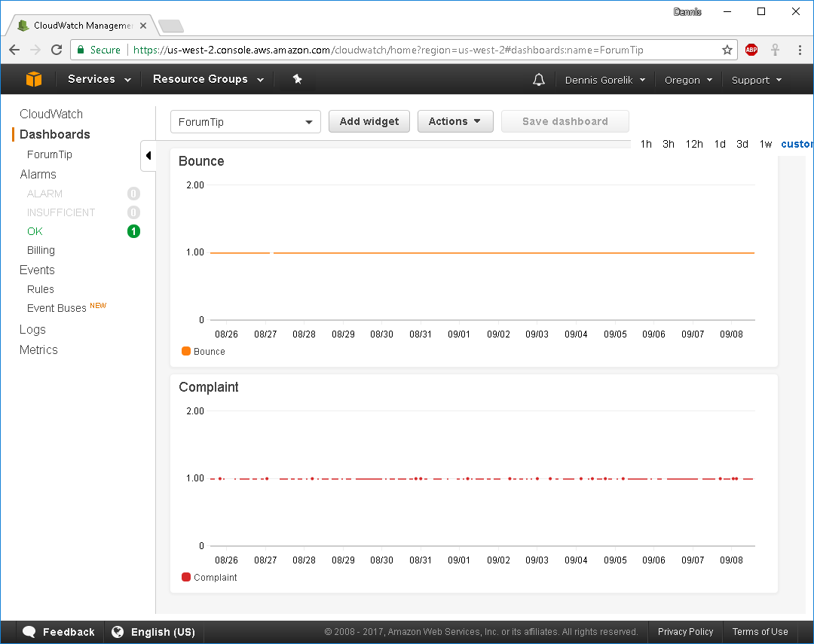This screenshot has width=814, height=644.
Task: Click the Dennis Chrome profile button
Action: pos(687,12)
